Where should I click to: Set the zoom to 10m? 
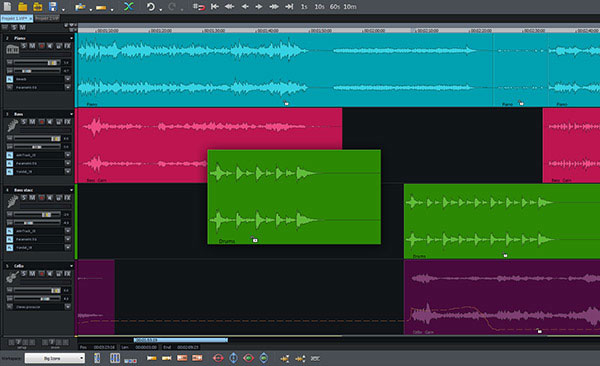click(350, 7)
